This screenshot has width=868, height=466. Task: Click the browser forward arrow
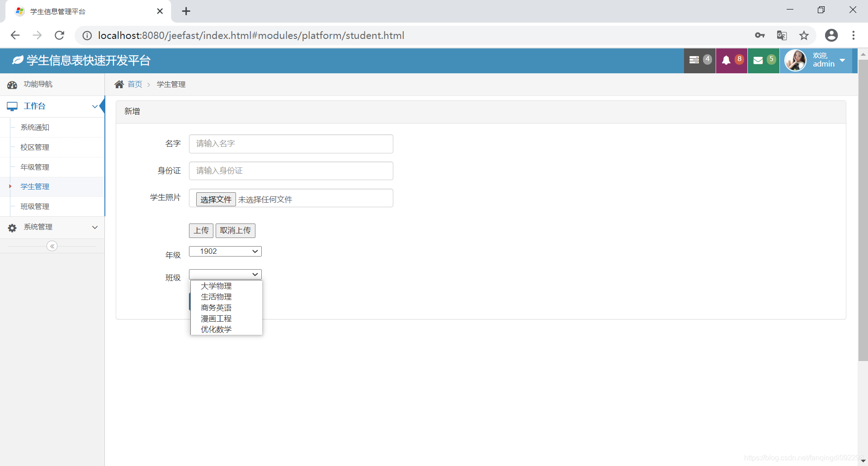[37, 35]
